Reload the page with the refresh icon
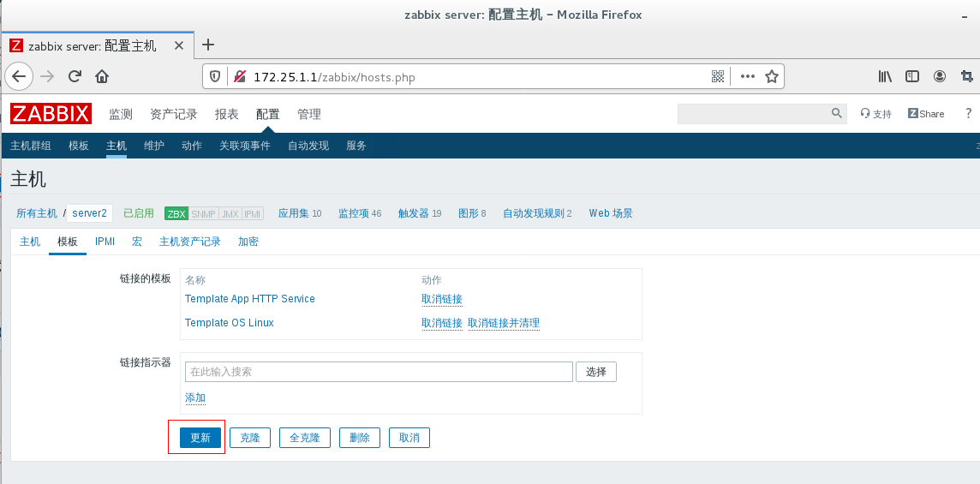The height and width of the screenshot is (484, 980). 75,76
